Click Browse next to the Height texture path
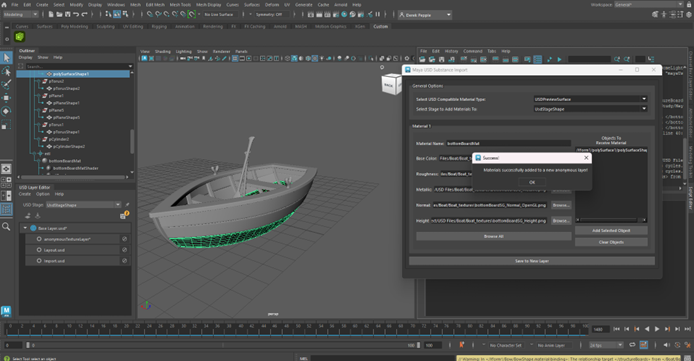694x361 pixels. 561,221
